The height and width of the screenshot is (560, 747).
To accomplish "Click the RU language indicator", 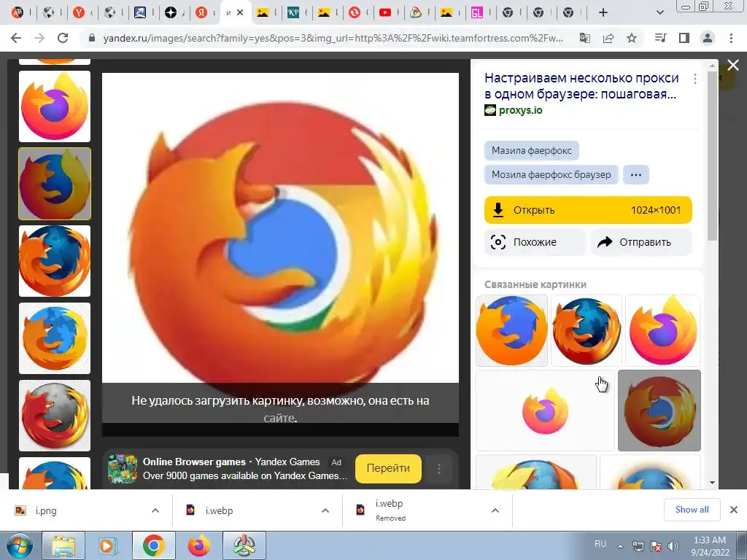I will (x=600, y=544).
